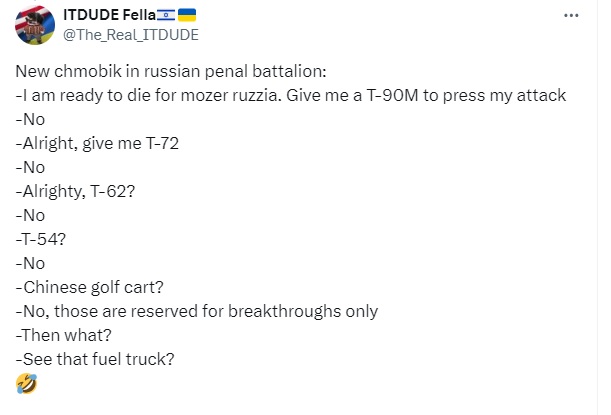Select the 'Then what?' line
Image resolution: width=611 pixels, height=415 pixels.
[x=64, y=335]
